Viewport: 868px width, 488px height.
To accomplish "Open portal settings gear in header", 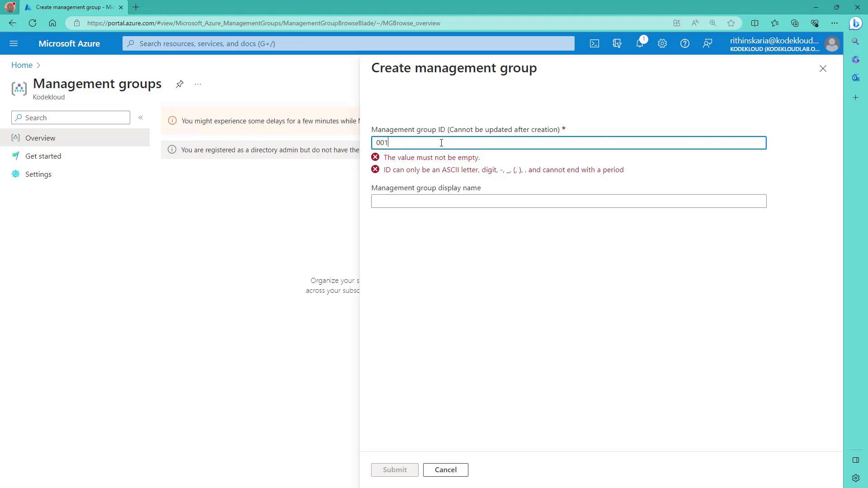I will 662,43.
